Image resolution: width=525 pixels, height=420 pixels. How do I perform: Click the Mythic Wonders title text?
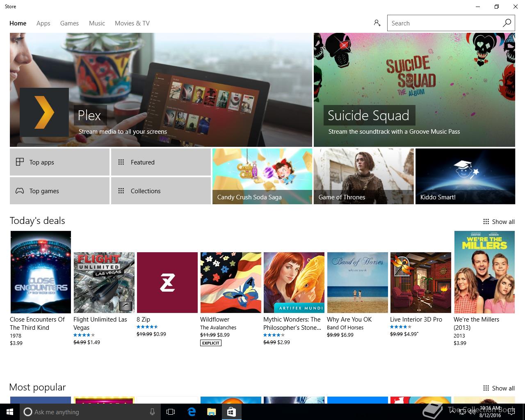pyautogui.click(x=292, y=323)
